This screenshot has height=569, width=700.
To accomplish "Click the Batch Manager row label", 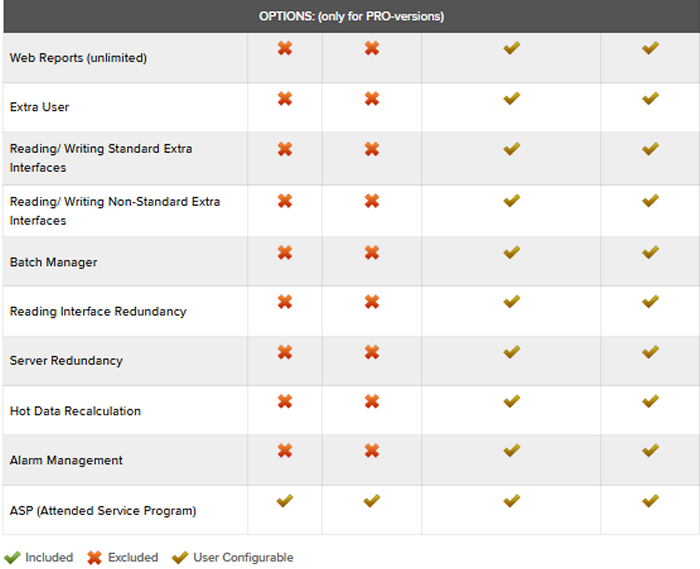I will (53, 262).
